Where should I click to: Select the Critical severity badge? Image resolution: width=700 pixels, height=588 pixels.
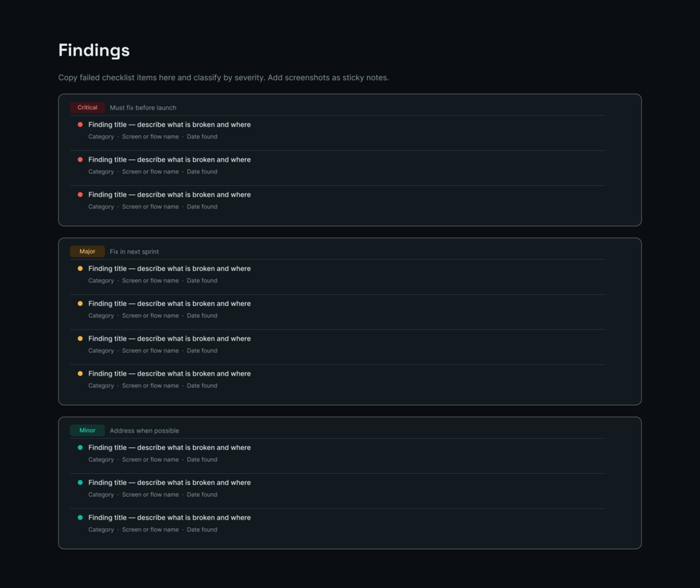[x=88, y=107]
